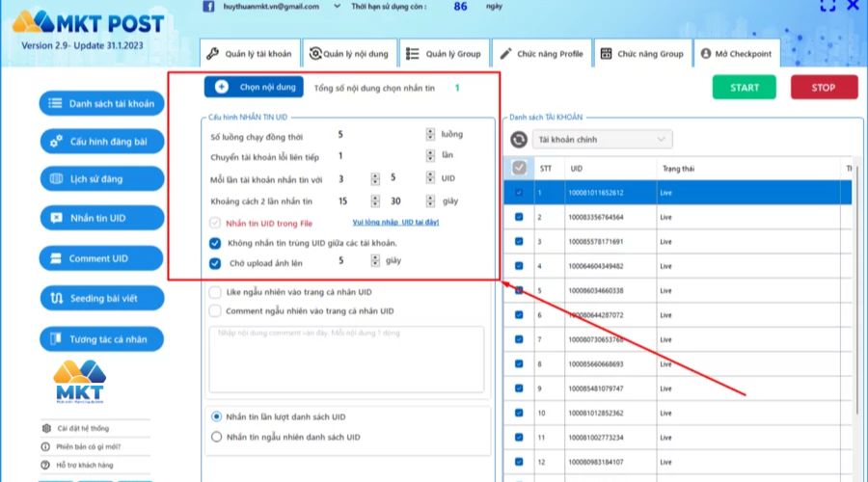Viewport: 868px width, 482px height.
Task: Adjust the Số luồng chạy đồng thời stepper
Action: click(x=430, y=134)
